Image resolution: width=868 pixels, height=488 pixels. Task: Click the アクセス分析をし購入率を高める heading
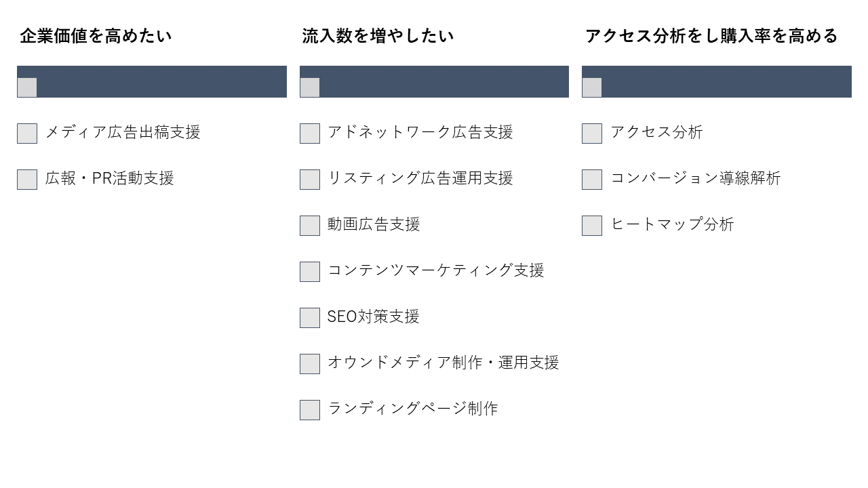(711, 36)
